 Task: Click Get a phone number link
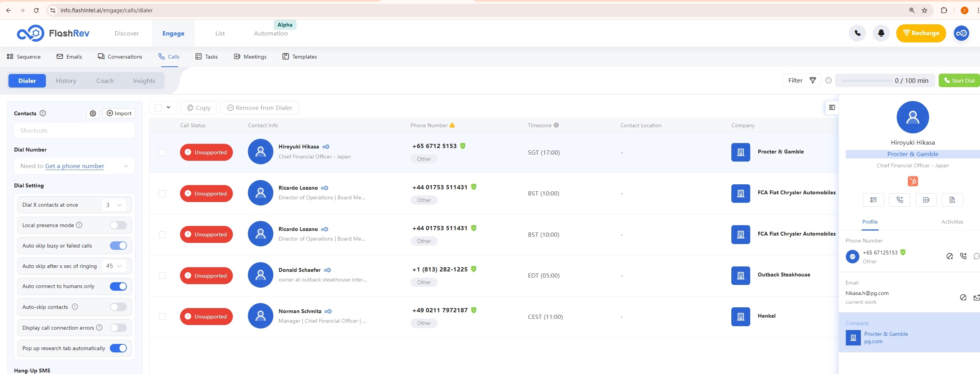pos(75,166)
